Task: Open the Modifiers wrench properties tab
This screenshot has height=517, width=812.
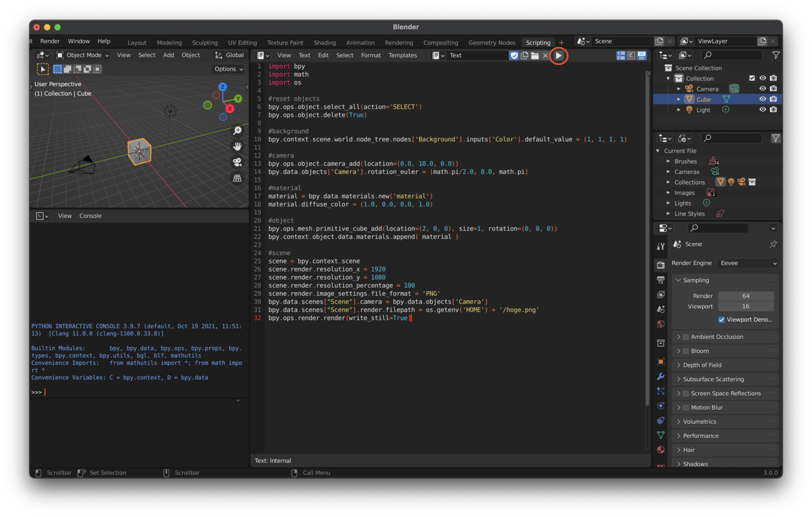Action: tap(660, 376)
